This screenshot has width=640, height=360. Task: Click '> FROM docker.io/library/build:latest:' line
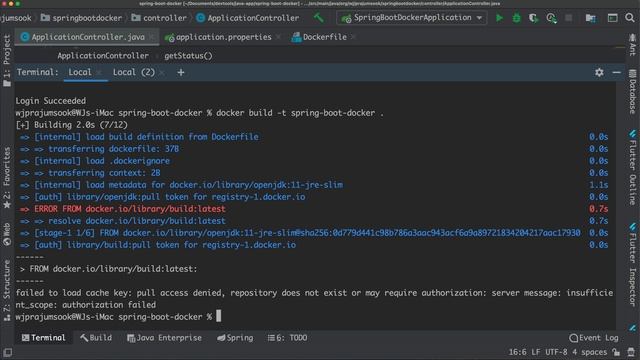[x=108, y=269]
